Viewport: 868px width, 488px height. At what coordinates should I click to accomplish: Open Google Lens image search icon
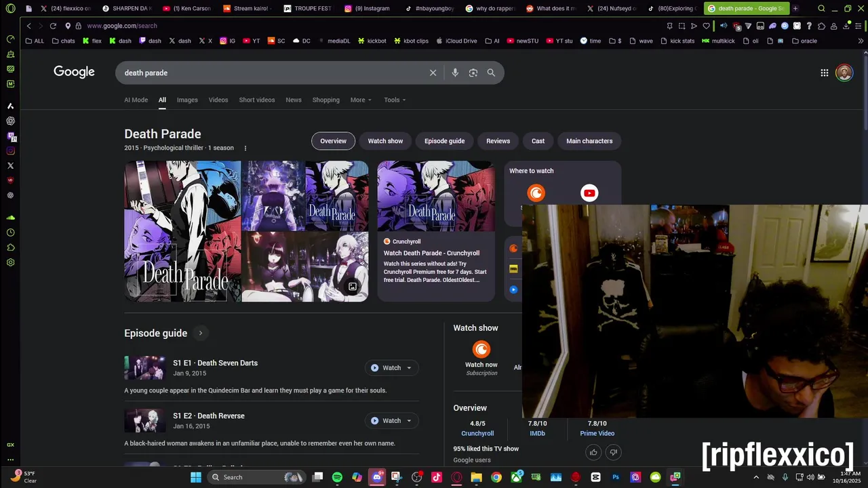473,73
